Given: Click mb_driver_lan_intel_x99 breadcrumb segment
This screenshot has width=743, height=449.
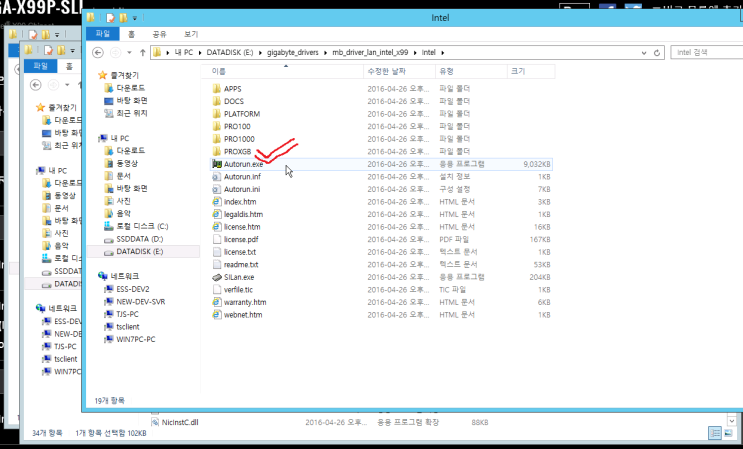Looking at the screenshot, I should [370, 53].
